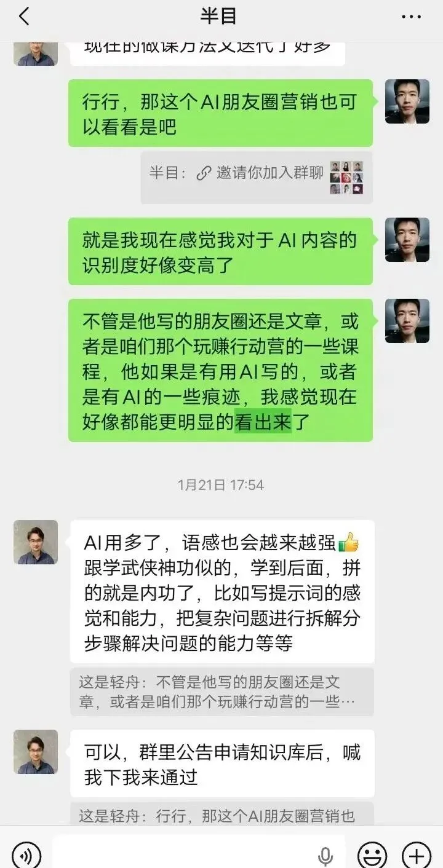443x868 pixels.
Task: Switch to the voice input icon
Action: [x=26, y=854]
